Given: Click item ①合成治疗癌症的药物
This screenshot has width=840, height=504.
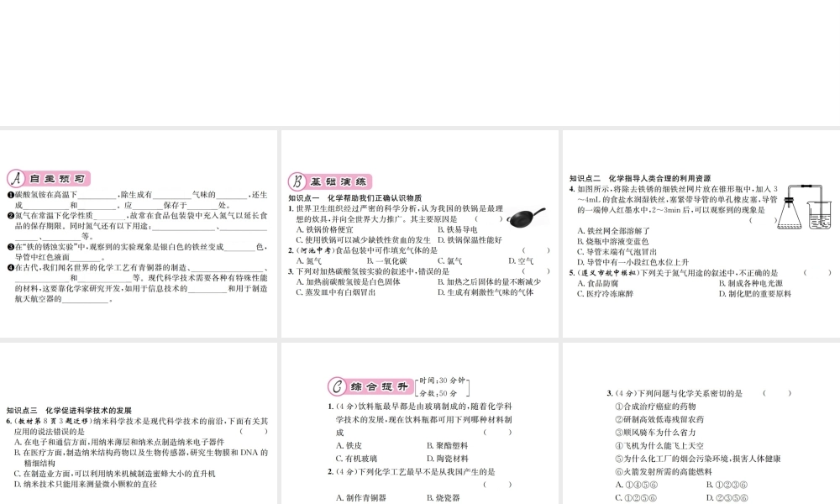Looking at the screenshot, I should 655,407.
